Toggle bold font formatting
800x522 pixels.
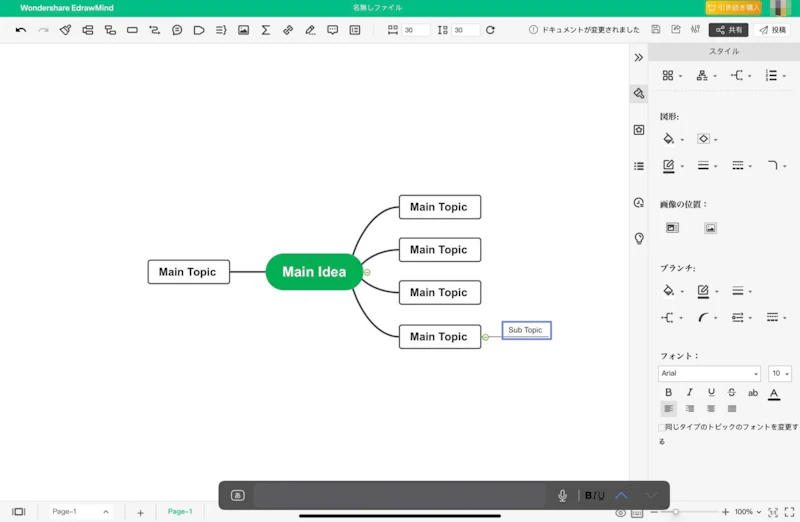(x=669, y=393)
